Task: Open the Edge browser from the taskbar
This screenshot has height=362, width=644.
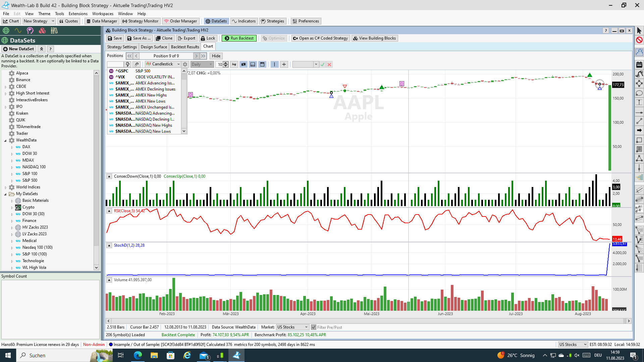Action: click(138, 355)
